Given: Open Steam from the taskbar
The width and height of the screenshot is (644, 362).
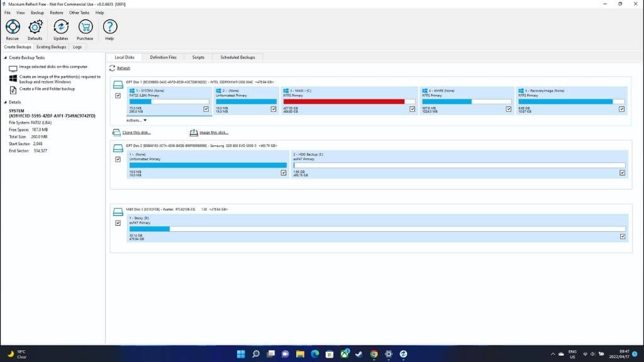Looking at the screenshot, I should [x=359, y=354].
